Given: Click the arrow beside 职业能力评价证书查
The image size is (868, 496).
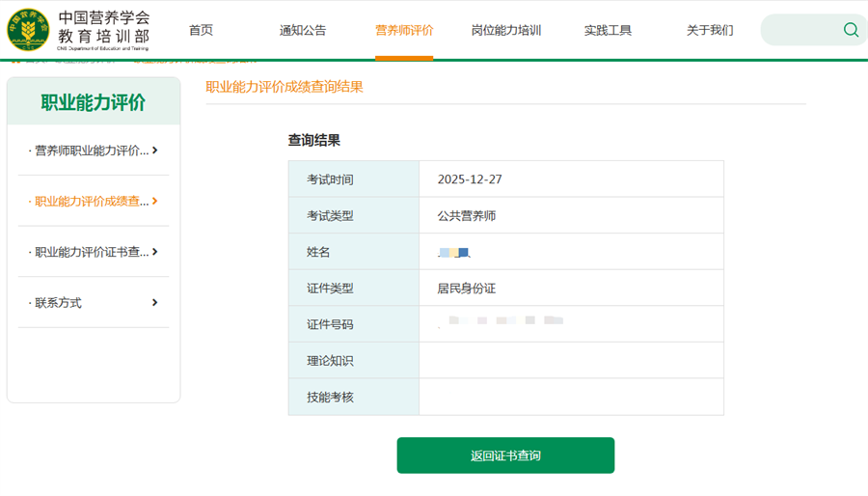Looking at the screenshot, I should click(155, 252).
